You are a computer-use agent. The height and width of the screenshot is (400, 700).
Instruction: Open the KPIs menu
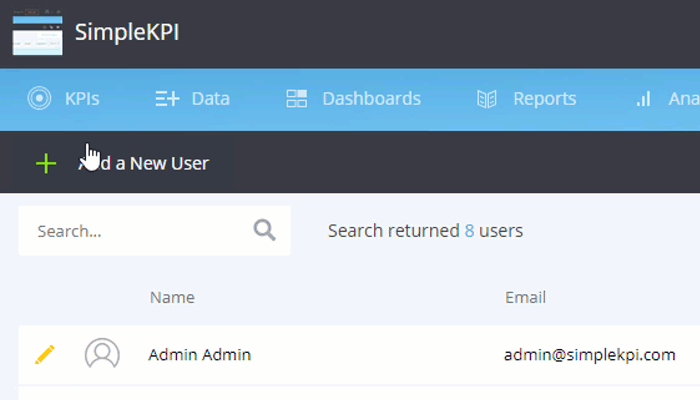82,99
